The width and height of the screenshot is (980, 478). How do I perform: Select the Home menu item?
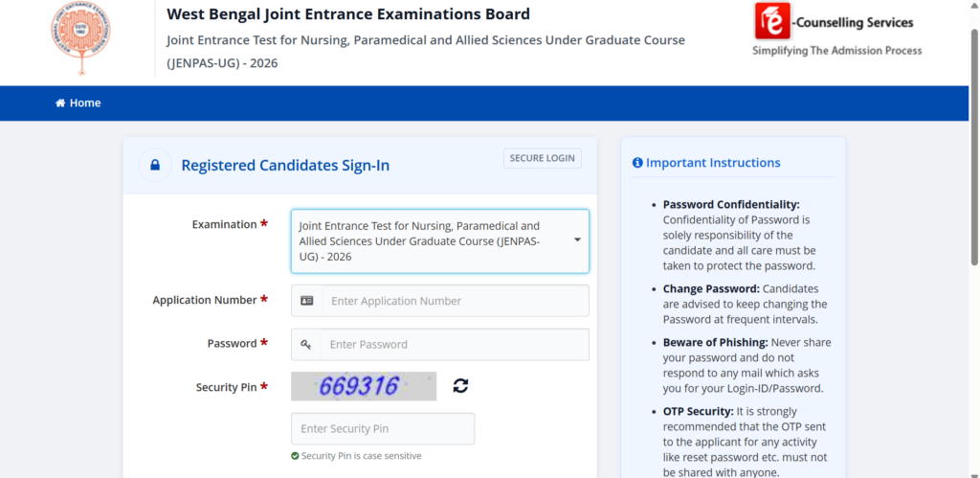[x=78, y=103]
